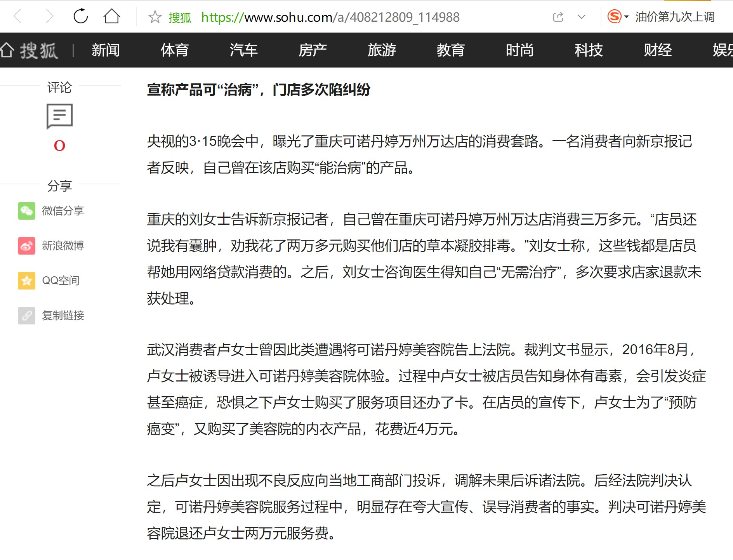Click the 新浪微博 label
The height and width of the screenshot is (560, 733).
pos(63,246)
